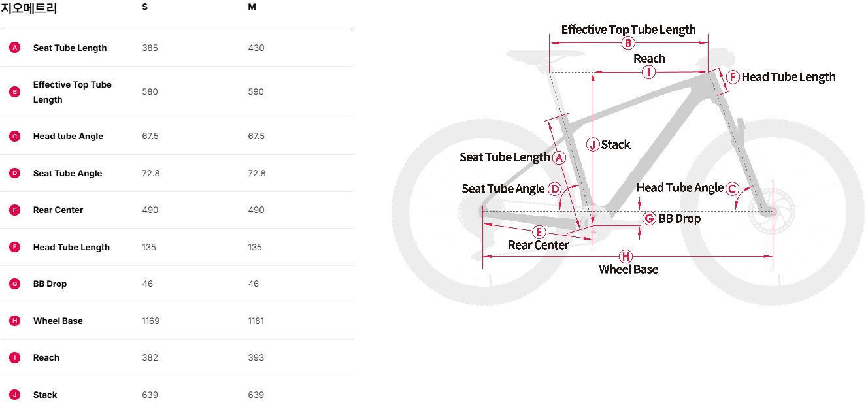Click the H badge in Wheel Base row

[15, 321]
